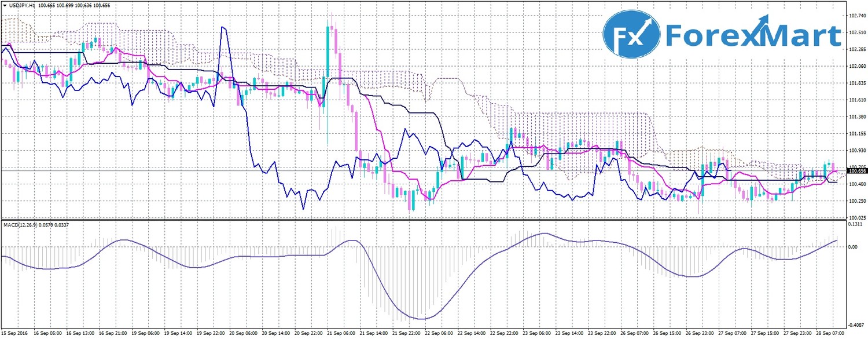
Task: Click the 101.380 price axis label
Action: tap(856, 116)
